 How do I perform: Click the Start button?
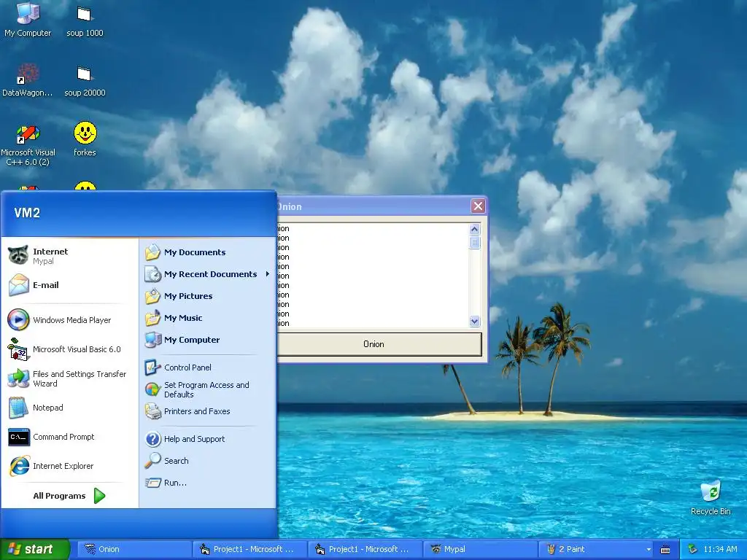click(x=35, y=549)
